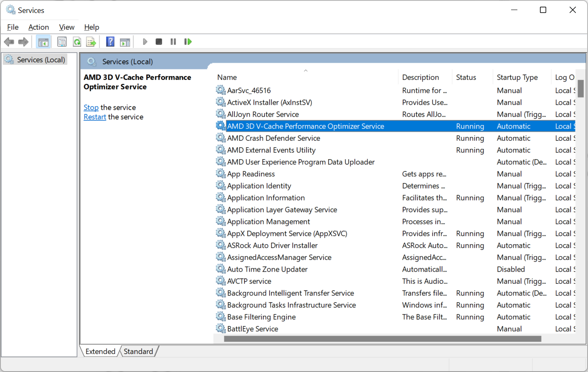Toggle Show/Hide Console Tree button
Image resolution: width=588 pixels, height=372 pixels.
[43, 42]
